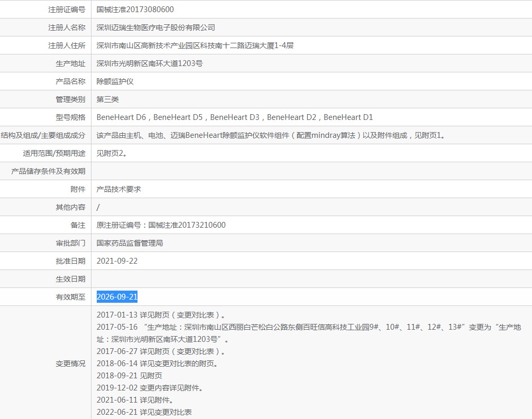Image resolution: width=532 pixels, height=419 pixels.
Task: Click the highlighted expiry date 2026-09-21
Action: [117, 297]
